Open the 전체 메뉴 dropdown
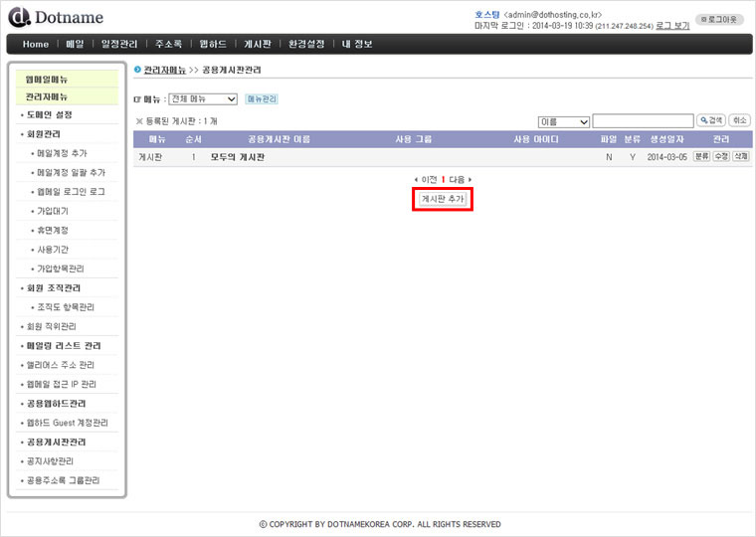This screenshot has width=756, height=537. point(203,99)
